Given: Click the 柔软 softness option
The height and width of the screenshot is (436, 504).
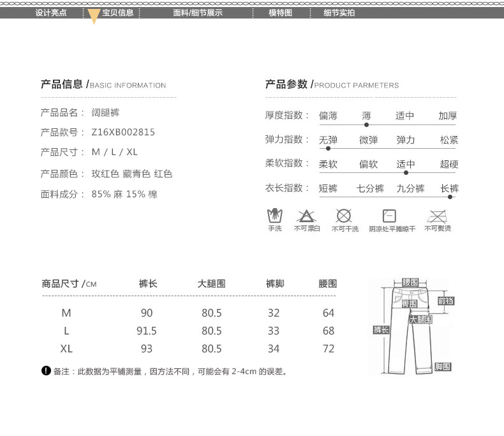Looking at the screenshot, I should coord(328,164).
